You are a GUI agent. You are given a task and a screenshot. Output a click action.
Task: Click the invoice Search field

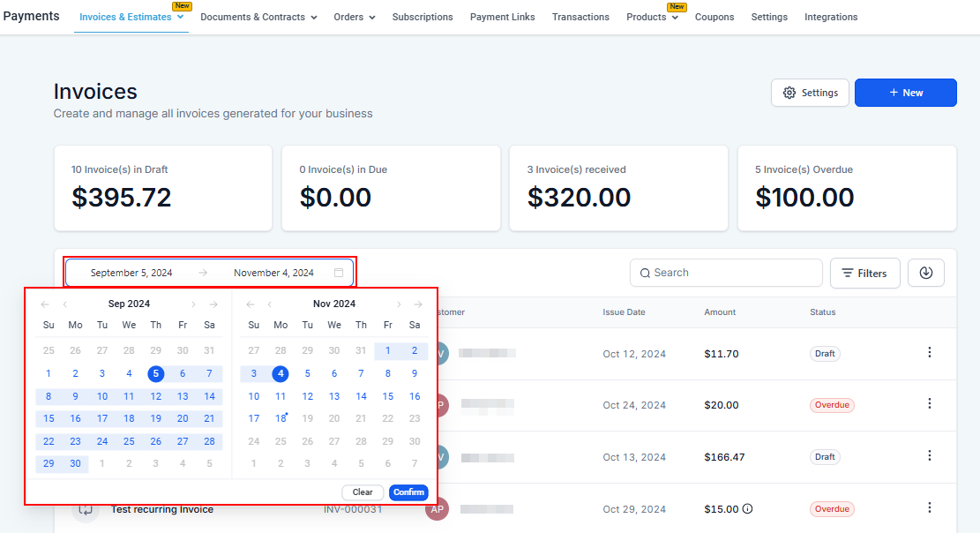pyautogui.click(x=726, y=273)
